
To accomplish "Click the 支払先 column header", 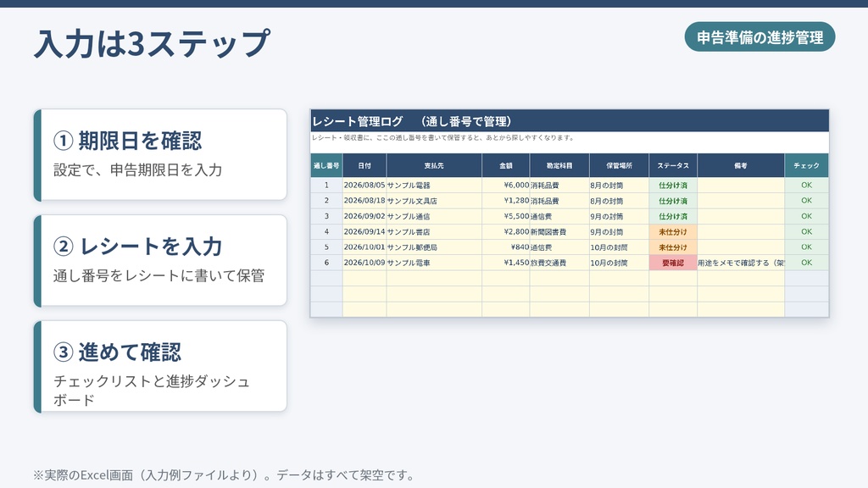I will click(434, 165).
